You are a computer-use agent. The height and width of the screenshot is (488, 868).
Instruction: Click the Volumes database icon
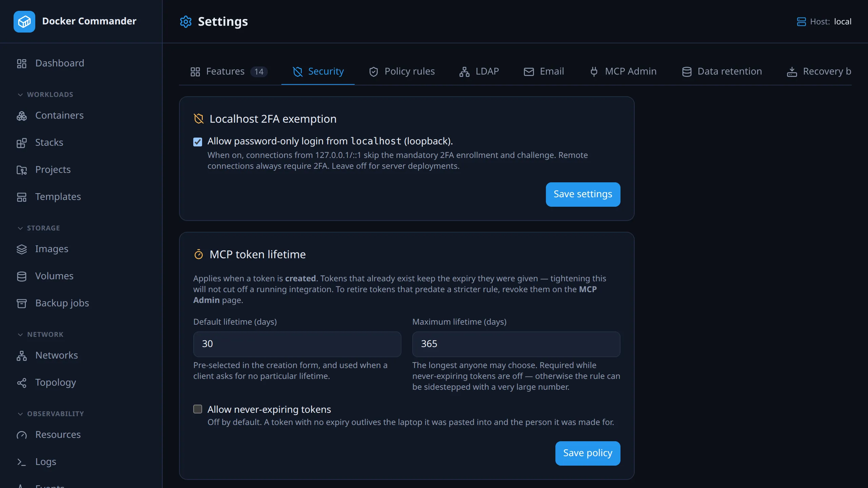[x=22, y=276]
